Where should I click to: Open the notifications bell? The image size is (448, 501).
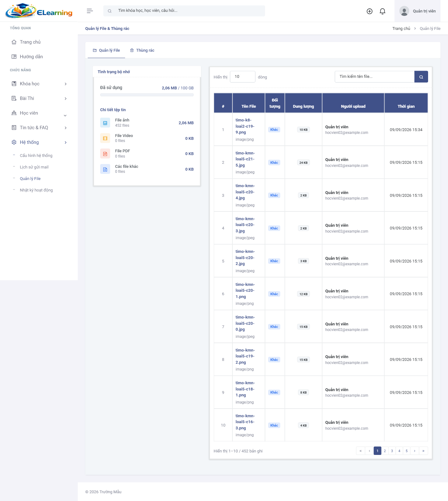383,11
